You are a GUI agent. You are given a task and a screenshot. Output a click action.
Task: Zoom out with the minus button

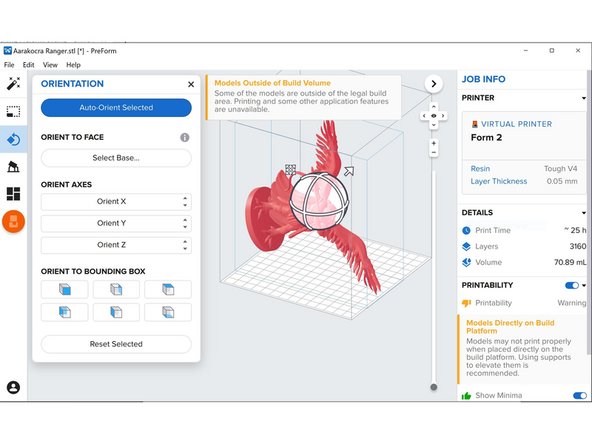[x=434, y=153]
